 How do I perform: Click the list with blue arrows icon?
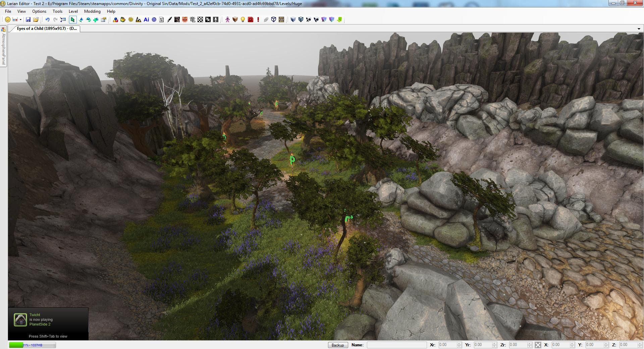pyautogui.click(x=63, y=20)
